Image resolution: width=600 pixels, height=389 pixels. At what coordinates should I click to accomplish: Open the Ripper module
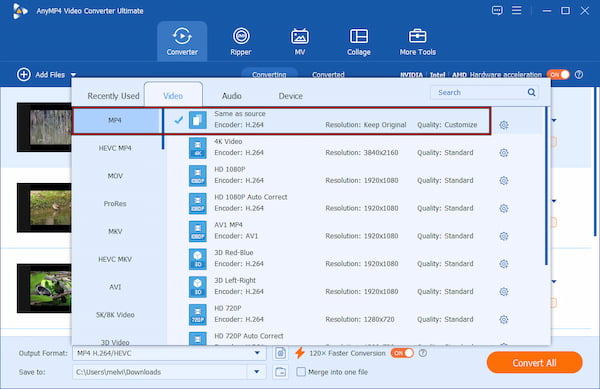click(x=241, y=41)
